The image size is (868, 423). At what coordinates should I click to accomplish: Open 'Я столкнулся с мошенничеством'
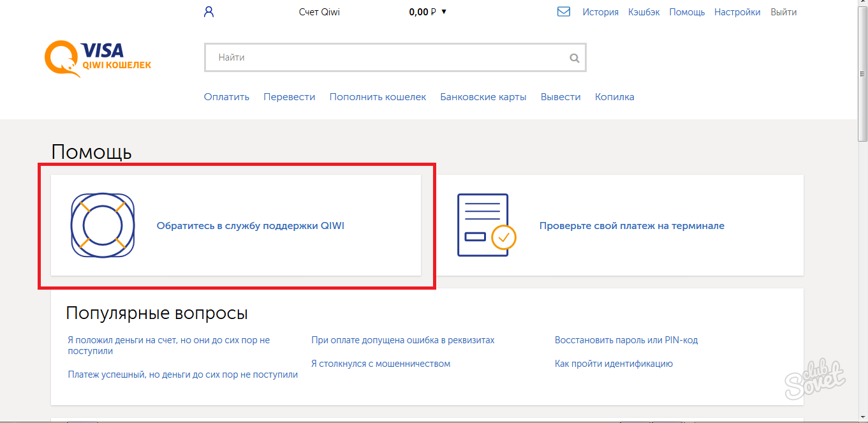(381, 364)
